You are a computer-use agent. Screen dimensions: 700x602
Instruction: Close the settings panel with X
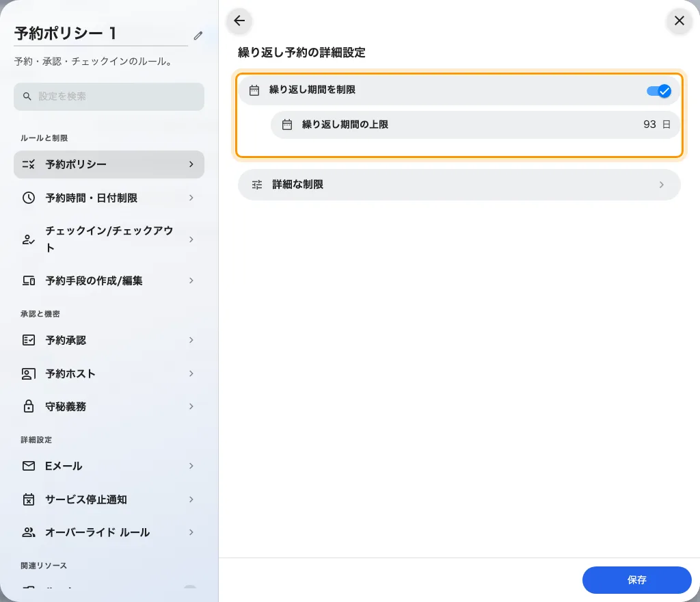coord(679,21)
